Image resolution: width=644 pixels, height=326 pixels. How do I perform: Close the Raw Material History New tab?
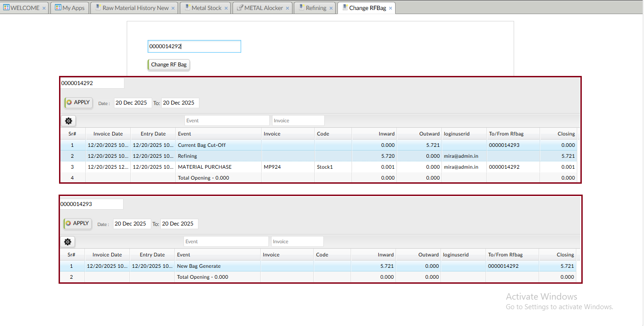coord(173,8)
